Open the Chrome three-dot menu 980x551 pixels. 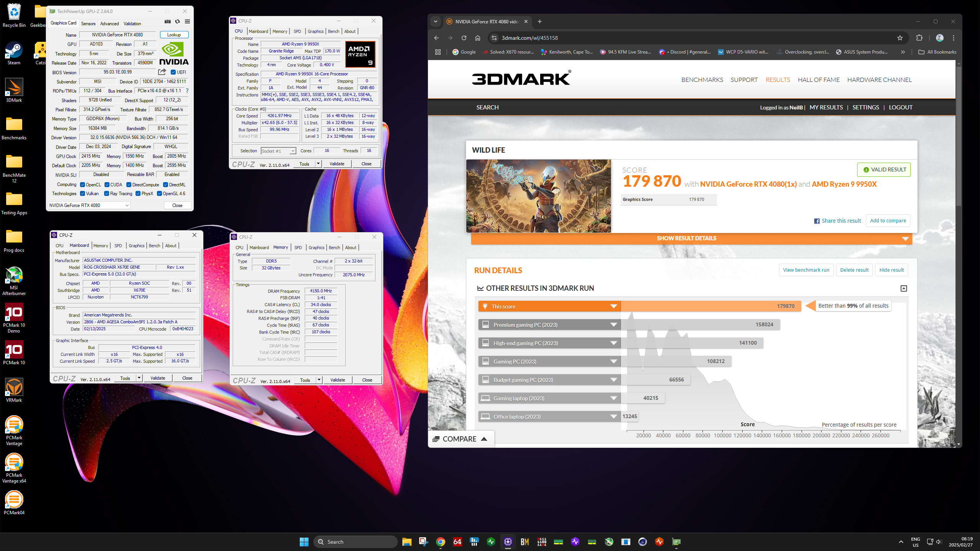pos(954,38)
